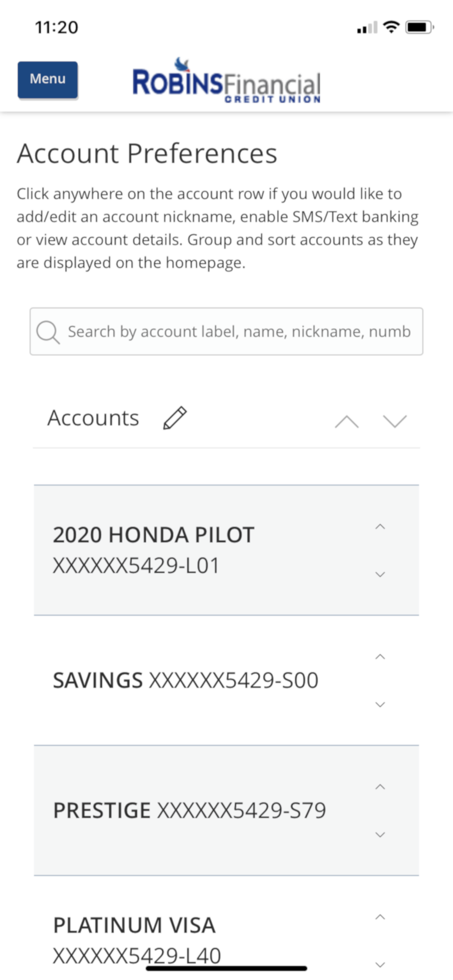Open the Menu button
The image size is (453, 980).
(x=48, y=79)
